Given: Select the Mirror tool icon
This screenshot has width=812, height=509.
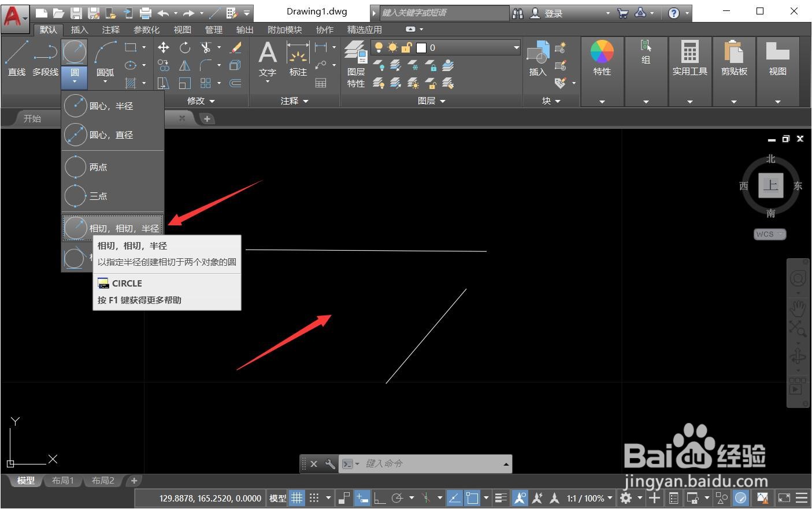Looking at the screenshot, I should click(184, 65).
